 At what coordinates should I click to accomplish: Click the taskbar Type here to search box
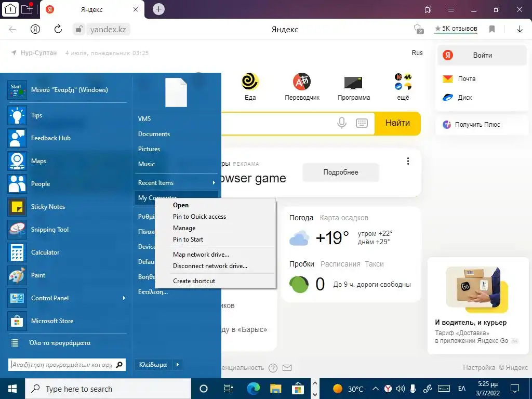(x=108, y=389)
